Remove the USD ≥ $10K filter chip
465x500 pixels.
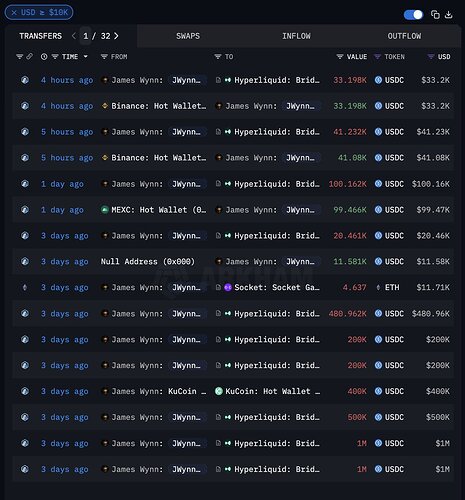click(x=14, y=13)
